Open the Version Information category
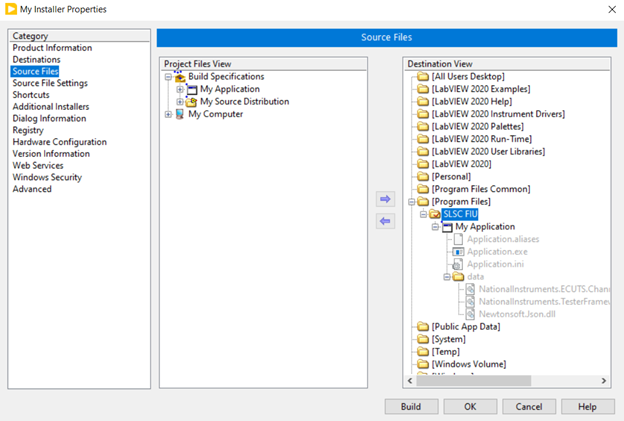Image resolution: width=624 pixels, height=421 pixels. [51, 154]
